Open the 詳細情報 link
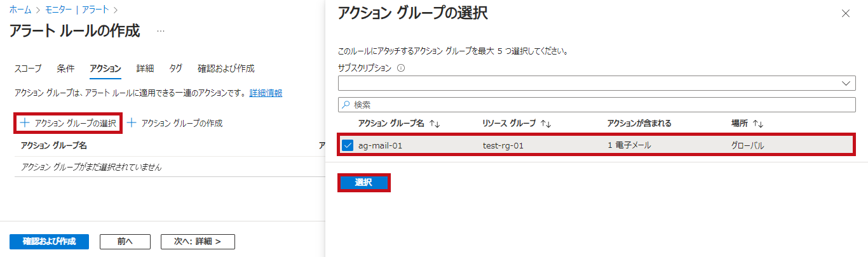The height and width of the screenshot is (257, 868). [266, 93]
